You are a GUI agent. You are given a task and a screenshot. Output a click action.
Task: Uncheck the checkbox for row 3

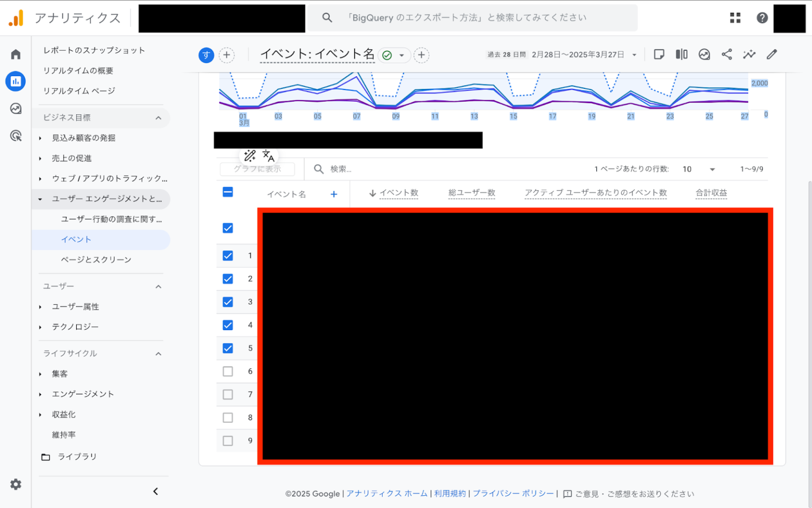228,302
